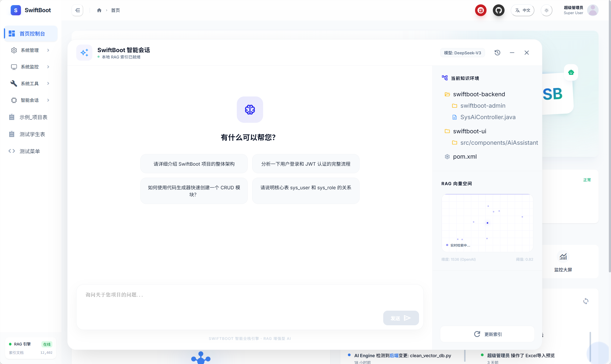Image resolution: width=611 pixels, height=364 pixels.
Task: Go to home via the breadcrumb house icon
Action: pyautogui.click(x=99, y=10)
